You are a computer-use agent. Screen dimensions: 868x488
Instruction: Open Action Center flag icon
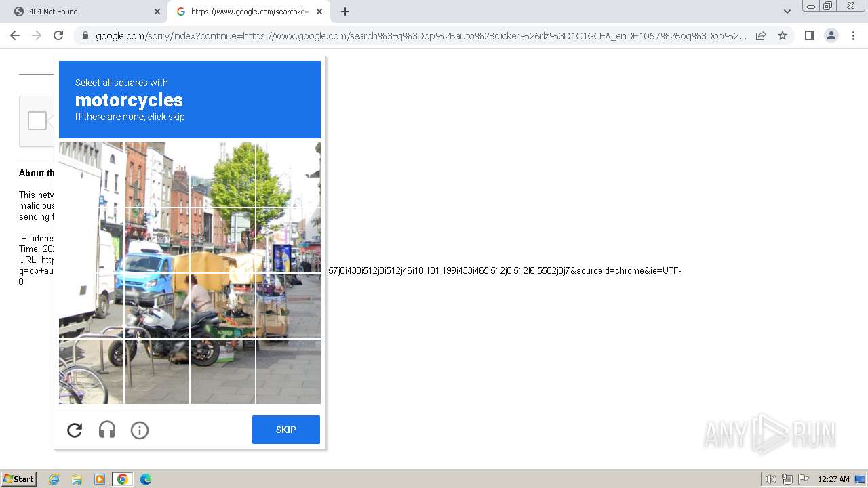click(804, 479)
